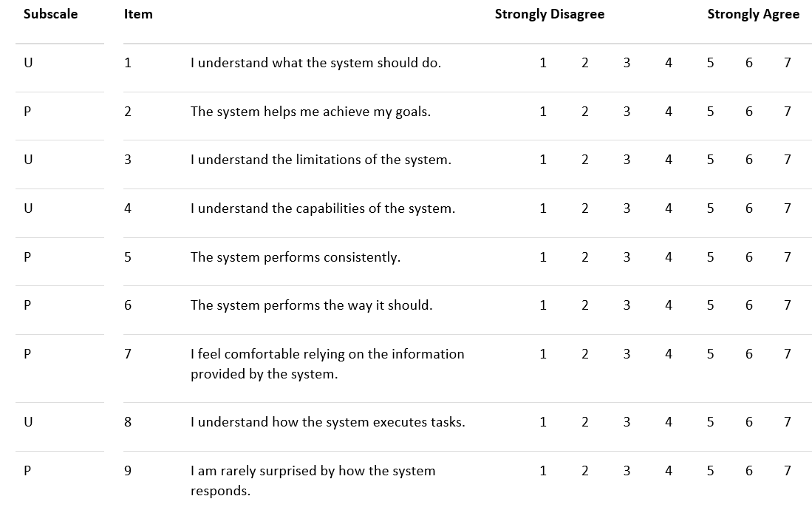Click the 'Strongly Disagree' header label
The image size is (812, 513).
point(549,14)
